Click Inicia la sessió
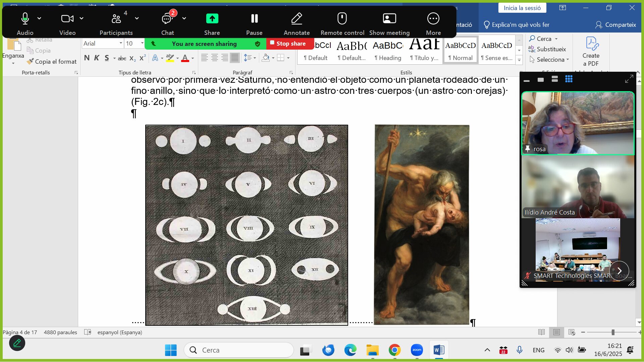 522,8
